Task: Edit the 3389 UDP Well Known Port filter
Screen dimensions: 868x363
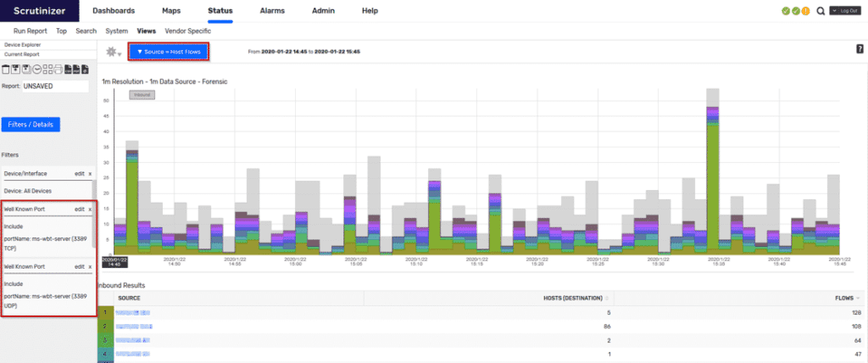Action: pyautogui.click(x=80, y=266)
